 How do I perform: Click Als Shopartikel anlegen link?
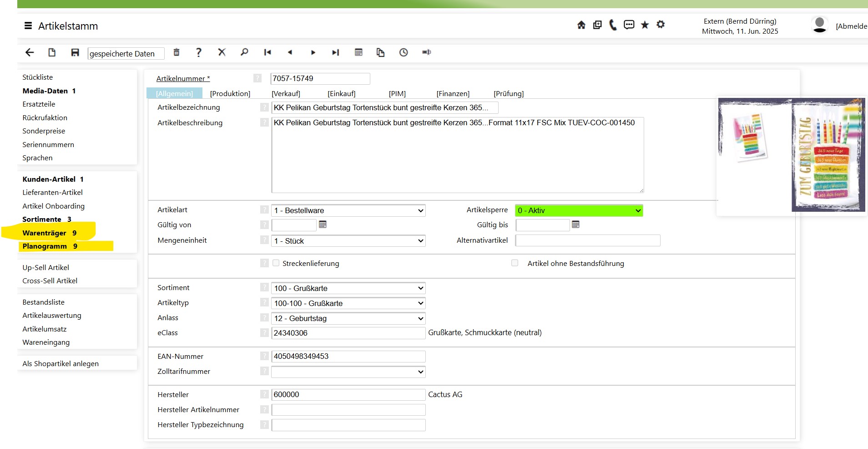[x=61, y=363]
